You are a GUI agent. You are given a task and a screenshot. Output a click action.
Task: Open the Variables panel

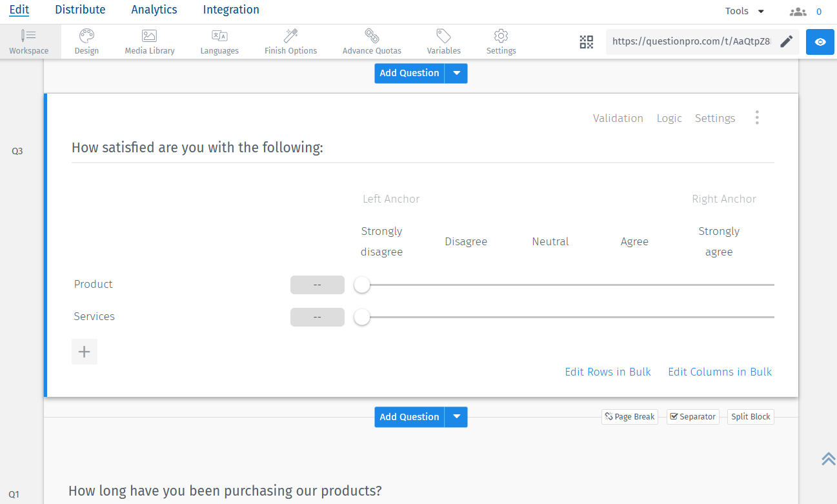(x=443, y=41)
